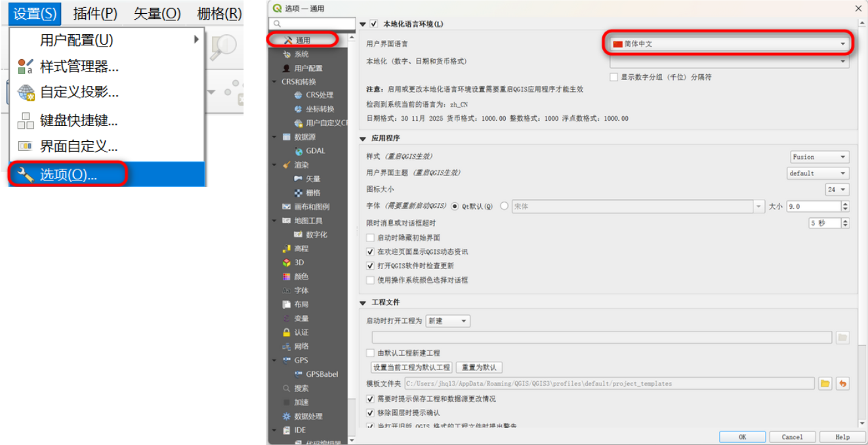This screenshot has width=868, height=445.
Task: Open the 布局 settings page
Action: [301, 305]
